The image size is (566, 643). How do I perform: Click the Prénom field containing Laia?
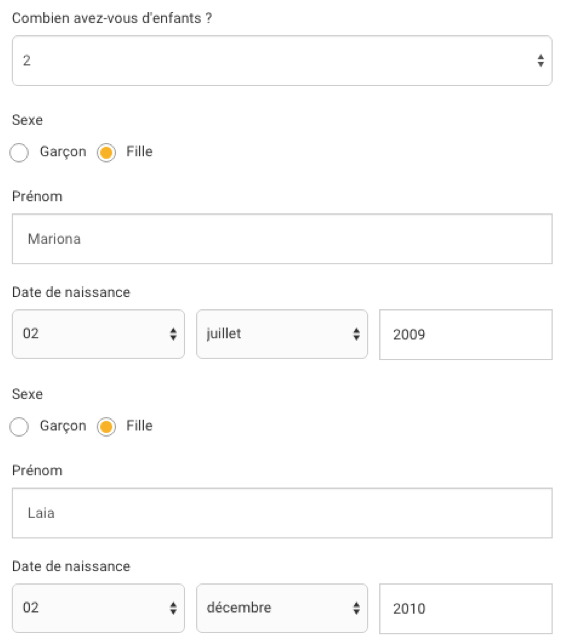point(282,513)
